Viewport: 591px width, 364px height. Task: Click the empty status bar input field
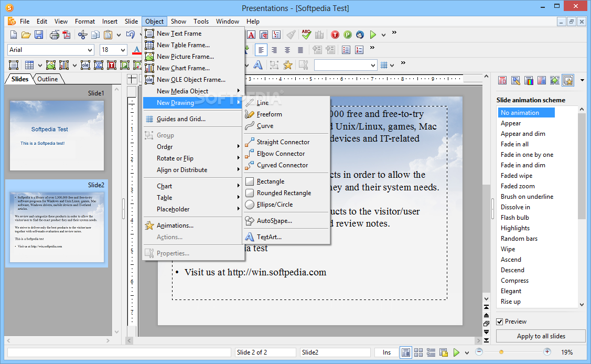[x=119, y=352]
